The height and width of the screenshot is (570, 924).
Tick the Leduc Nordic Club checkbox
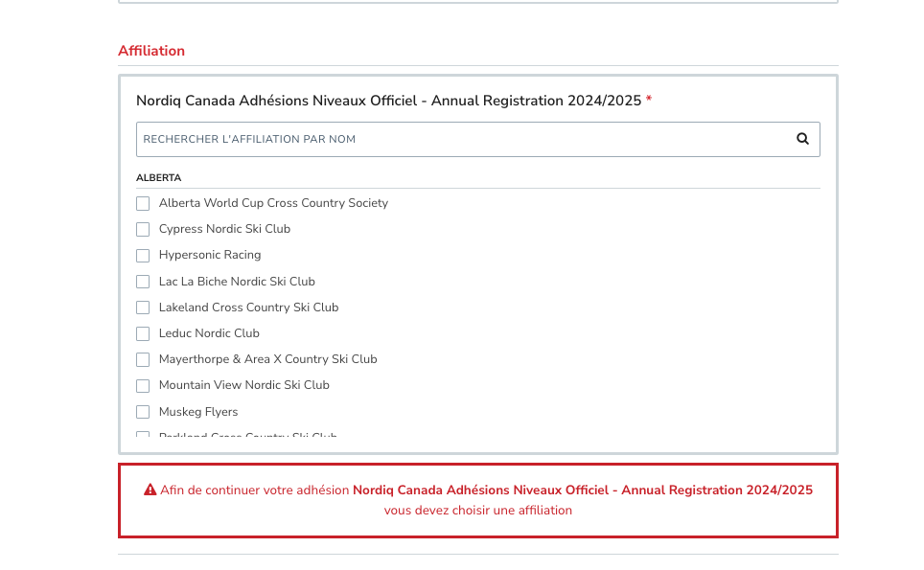[143, 333]
